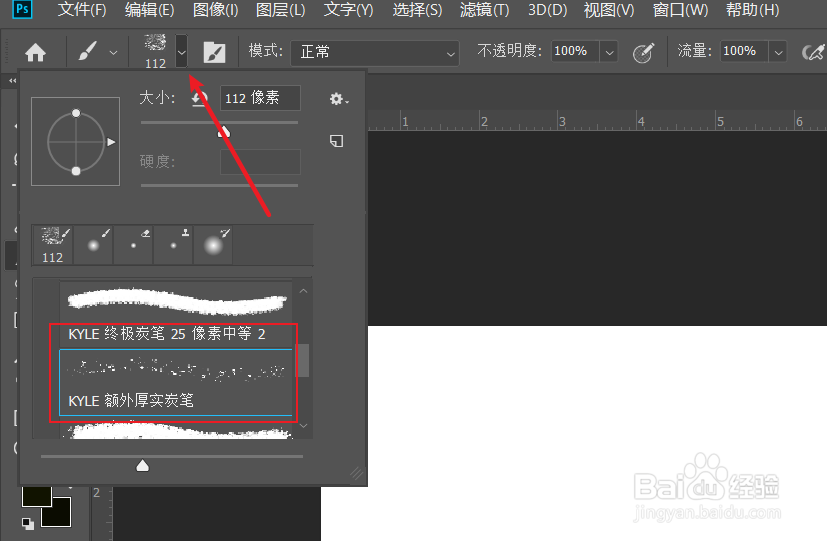Open the 图层(L) menu

281,9
